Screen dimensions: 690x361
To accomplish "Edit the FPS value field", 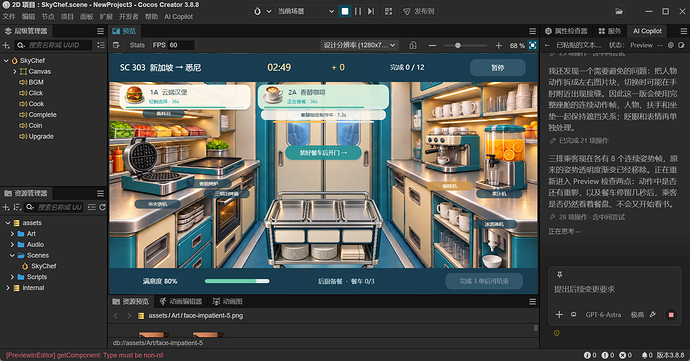I will pos(181,45).
